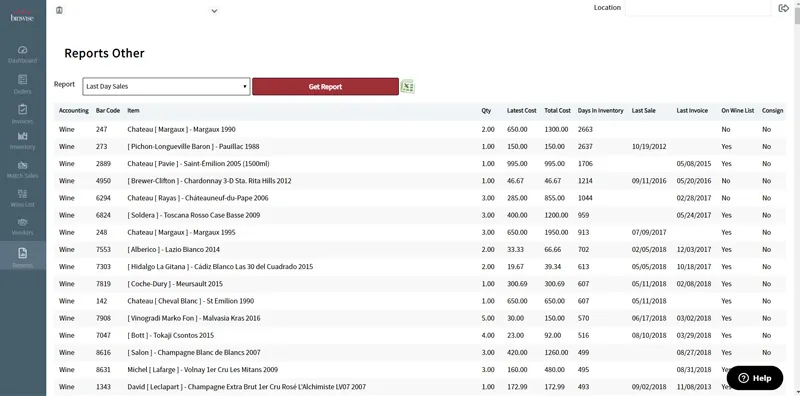The image size is (800, 396).
Task: Click last sale date 06/17/2018
Action: [649, 318]
